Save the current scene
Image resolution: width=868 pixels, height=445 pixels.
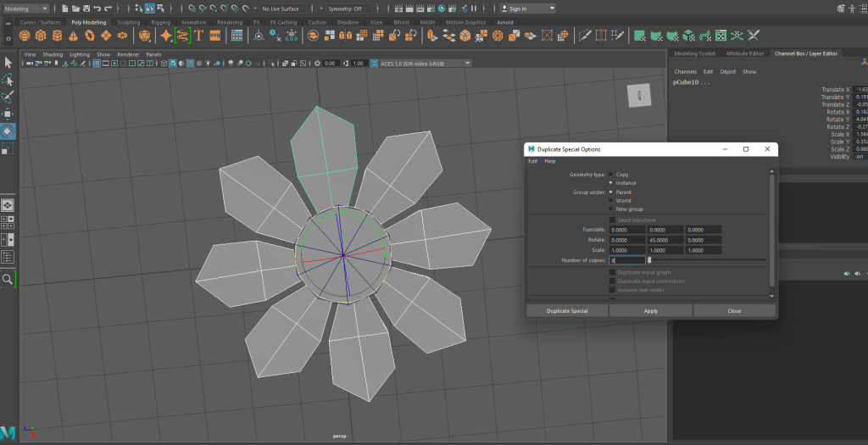(86, 8)
